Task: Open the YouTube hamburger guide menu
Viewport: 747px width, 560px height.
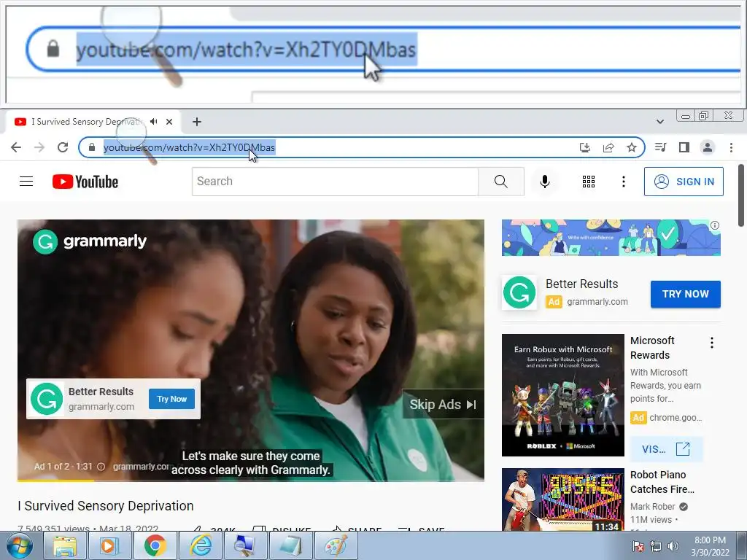Action: pyautogui.click(x=26, y=182)
